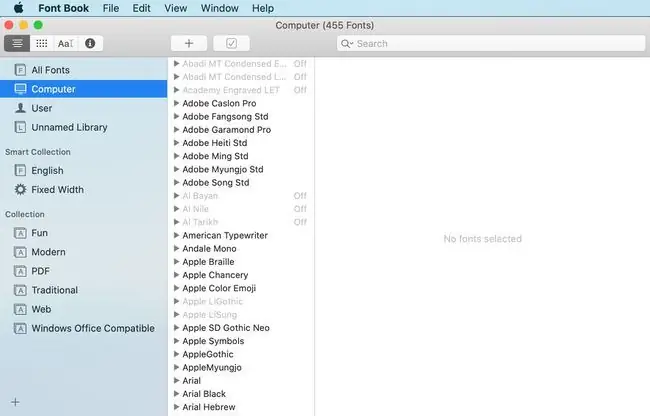The width and height of the screenshot is (650, 416).
Task: Select the Apple SD Gothic Neo font
Action: 241,328
